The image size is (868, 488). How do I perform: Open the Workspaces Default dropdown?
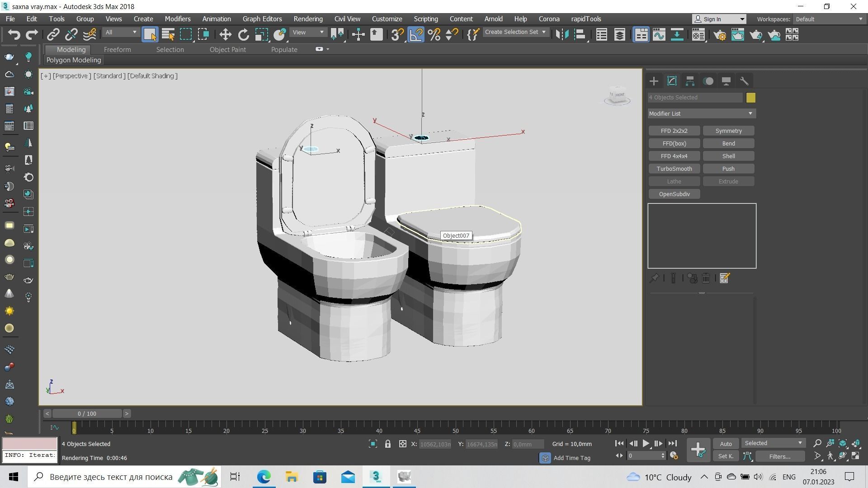coord(829,19)
